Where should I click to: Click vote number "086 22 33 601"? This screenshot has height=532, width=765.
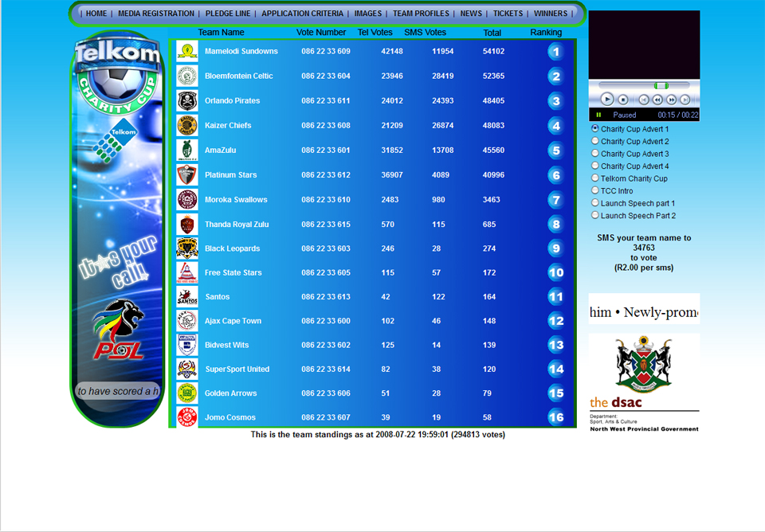tap(325, 151)
